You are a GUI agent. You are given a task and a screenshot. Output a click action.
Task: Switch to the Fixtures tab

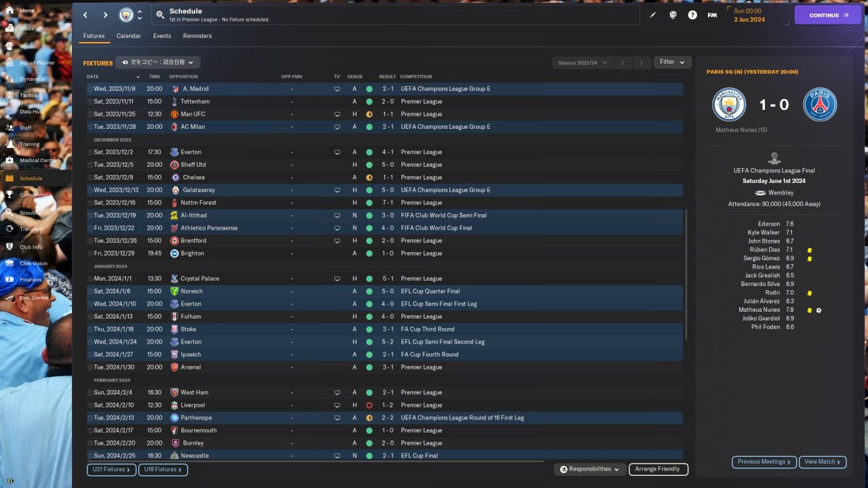tap(94, 36)
